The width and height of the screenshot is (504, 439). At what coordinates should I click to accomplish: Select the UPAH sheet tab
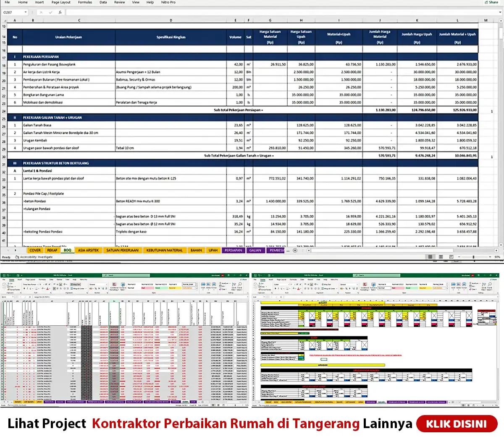(x=213, y=251)
